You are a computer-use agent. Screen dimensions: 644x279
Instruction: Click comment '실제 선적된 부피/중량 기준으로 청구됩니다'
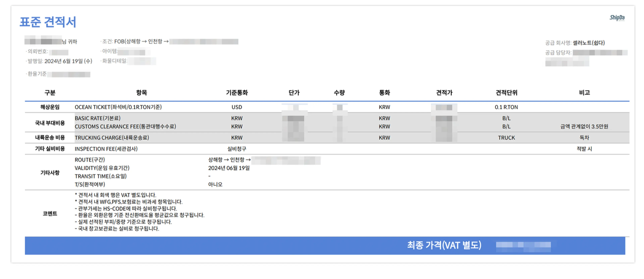[x=123, y=222]
